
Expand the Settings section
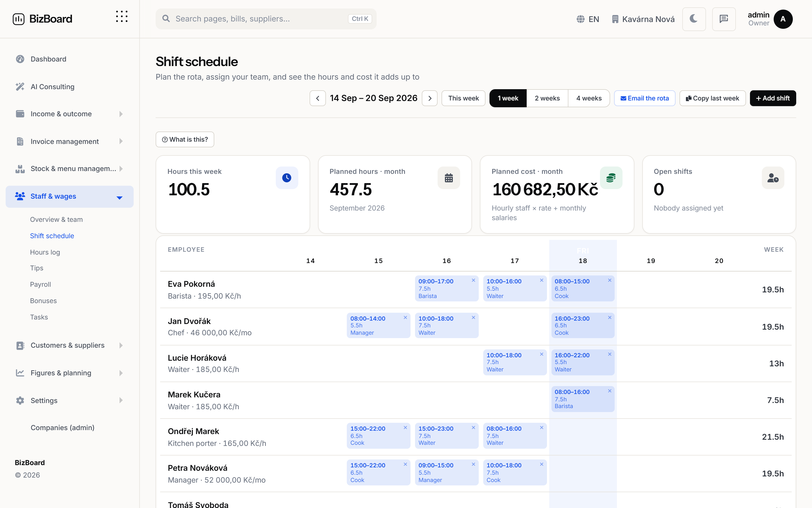69,400
